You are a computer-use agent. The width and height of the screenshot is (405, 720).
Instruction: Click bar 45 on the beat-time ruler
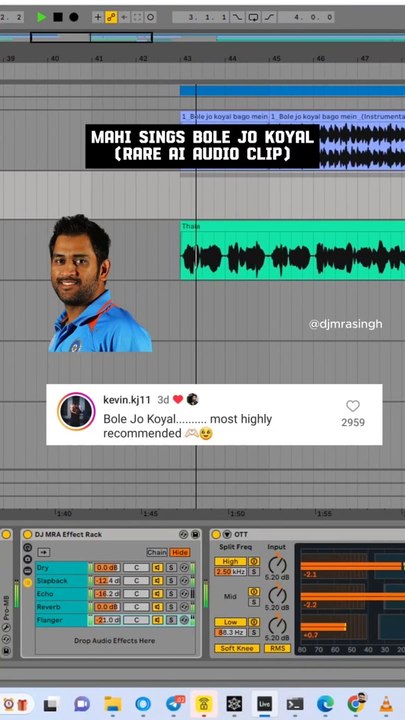pyautogui.click(x=276, y=59)
